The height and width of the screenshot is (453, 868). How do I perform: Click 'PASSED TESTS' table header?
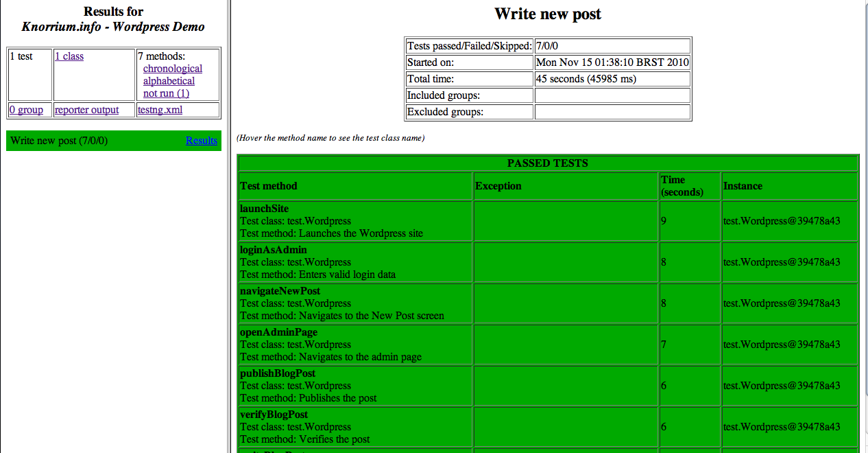tap(548, 163)
